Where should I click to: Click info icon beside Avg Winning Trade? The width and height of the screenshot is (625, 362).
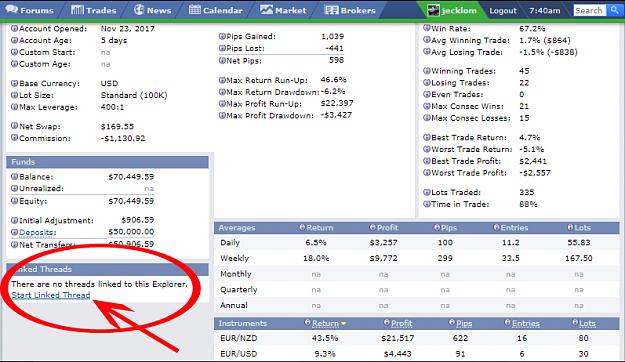427,40
